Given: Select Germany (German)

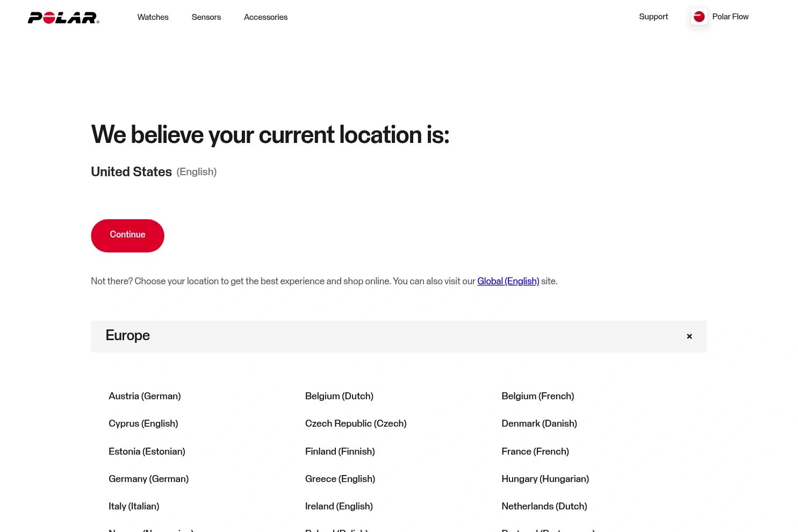Looking at the screenshot, I should click(x=148, y=479).
